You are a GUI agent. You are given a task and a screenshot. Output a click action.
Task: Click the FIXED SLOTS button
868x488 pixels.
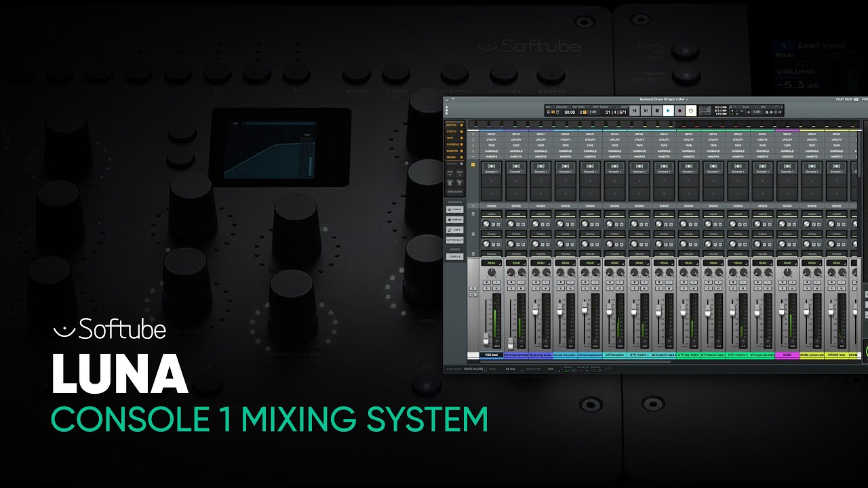[454, 192]
